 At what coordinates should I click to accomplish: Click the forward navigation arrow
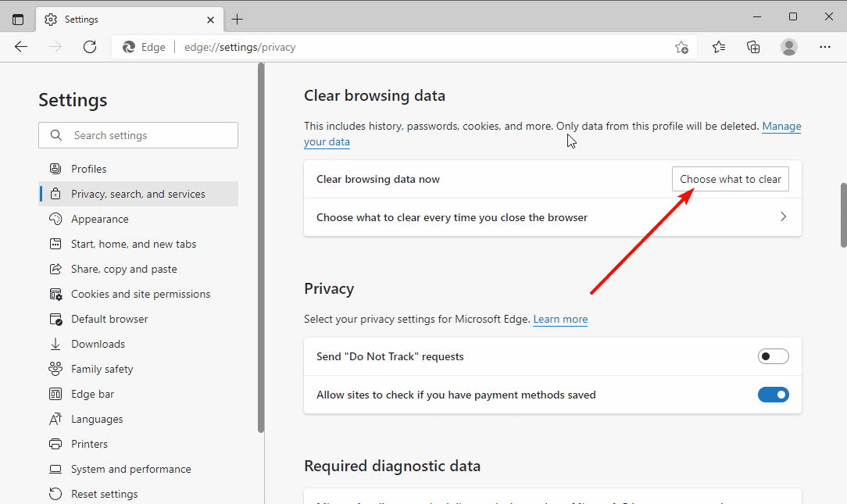(55, 47)
